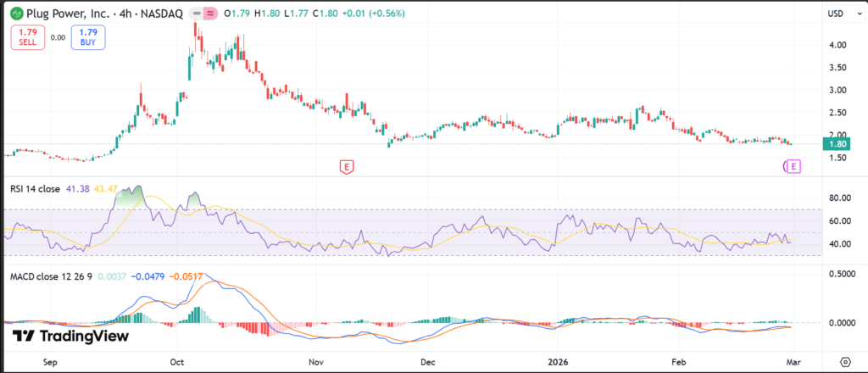868x373 pixels.
Task: Click the 0.00 spread value between Sell and Buy
Action: [x=58, y=37]
